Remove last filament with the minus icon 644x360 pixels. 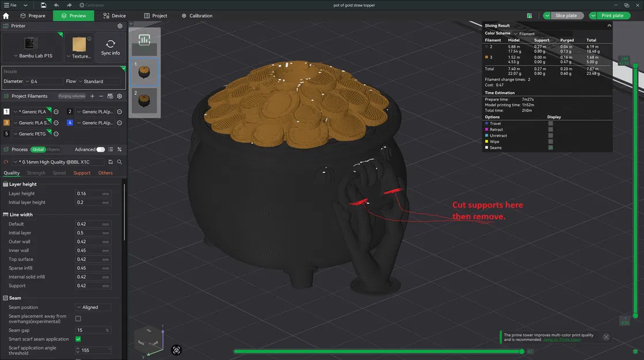[101, 96]
